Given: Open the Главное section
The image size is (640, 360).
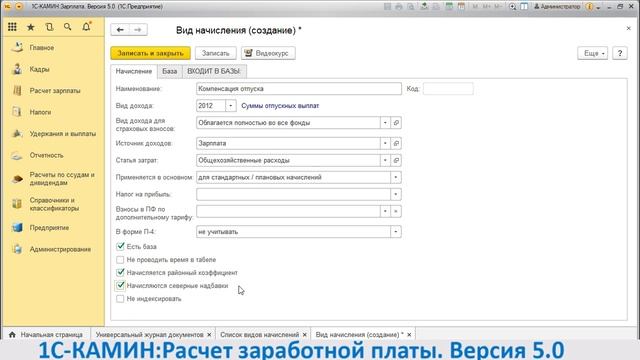Looking at the screenshot, I should pos(42,48).
